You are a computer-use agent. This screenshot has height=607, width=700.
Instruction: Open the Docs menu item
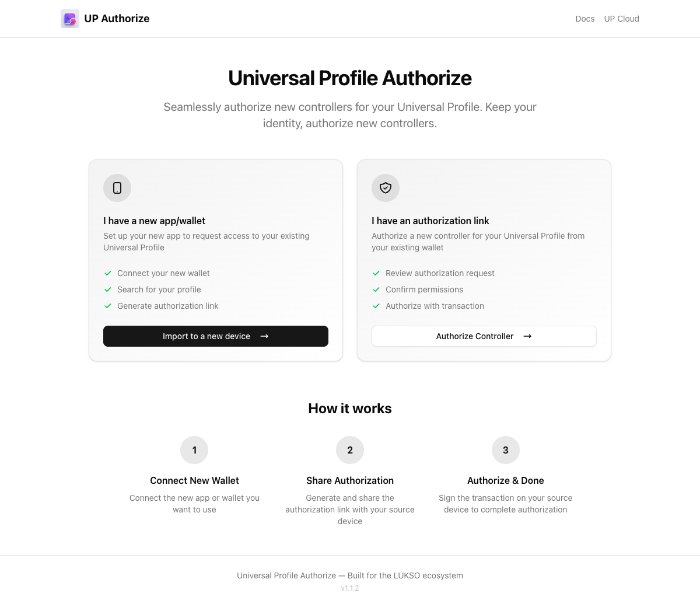pos(585,19)
